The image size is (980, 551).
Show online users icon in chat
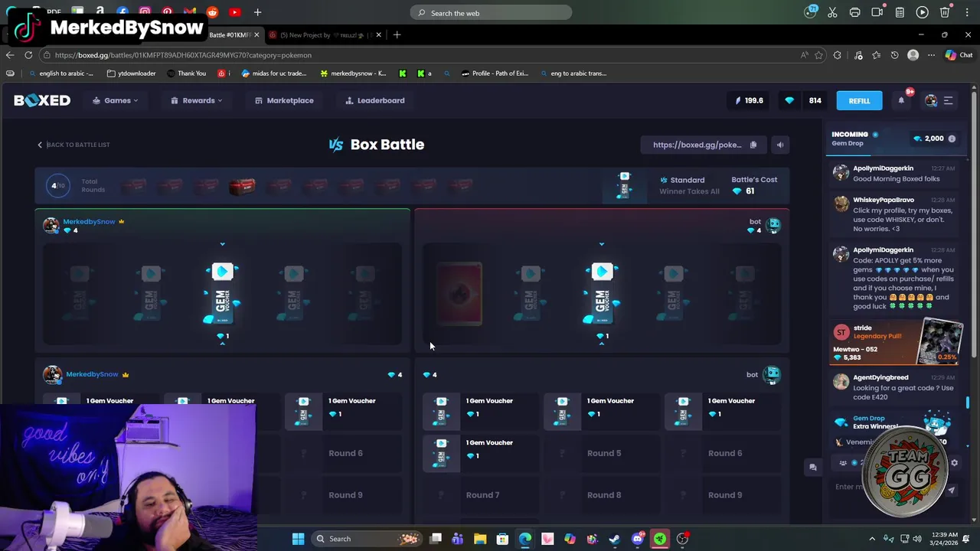point(843,462)
